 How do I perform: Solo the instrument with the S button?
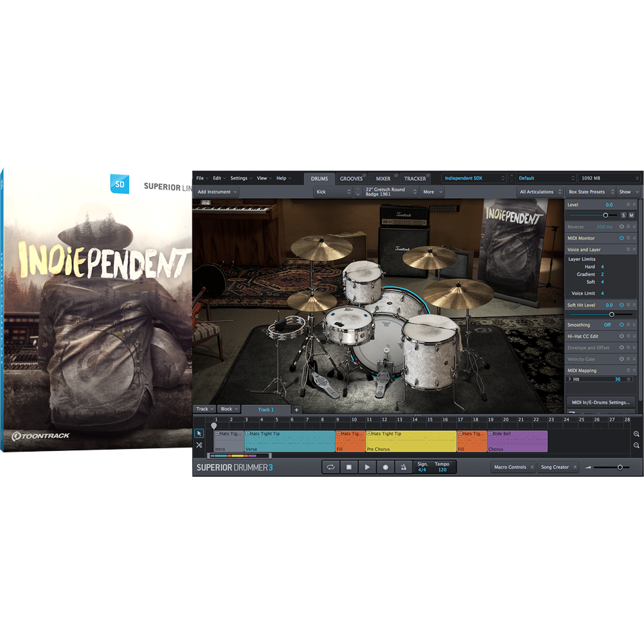coord(623,215)
